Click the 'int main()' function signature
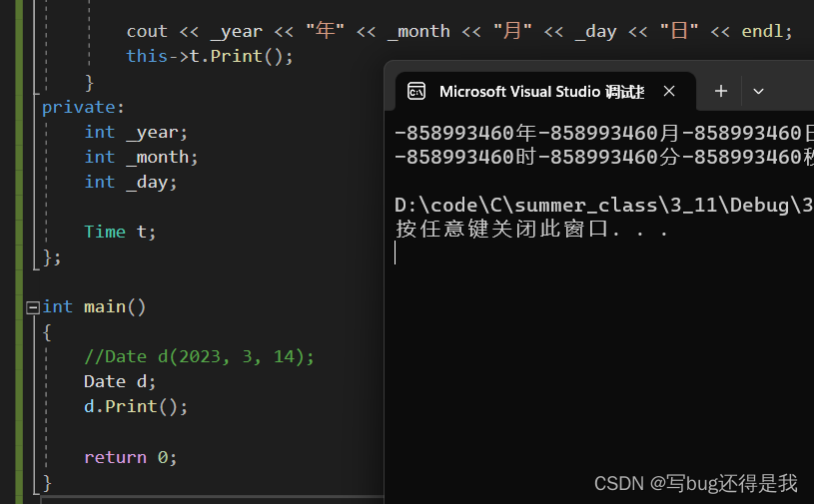814x504 pixels. coord(94,307)
